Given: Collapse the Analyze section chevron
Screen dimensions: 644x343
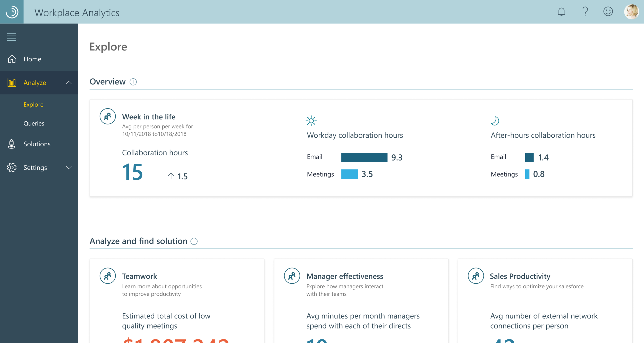Looking at the screenshot, I should point(69,83).
